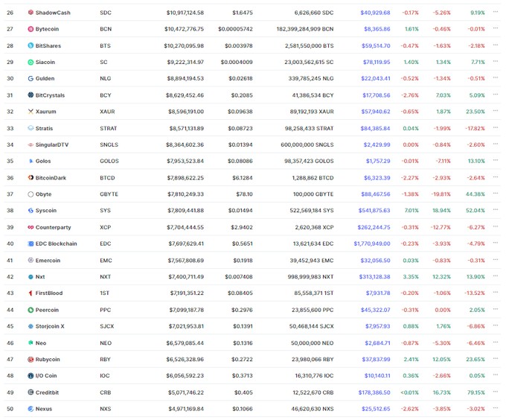
Task: Open EDC Blockchain volume $1,770,949.00 link
Action: [372, 244]
